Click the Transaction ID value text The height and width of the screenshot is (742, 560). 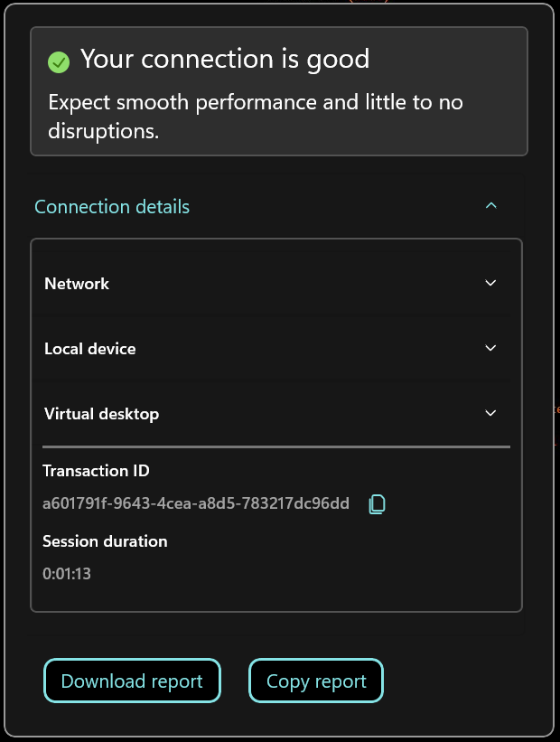tap(196, 504)
